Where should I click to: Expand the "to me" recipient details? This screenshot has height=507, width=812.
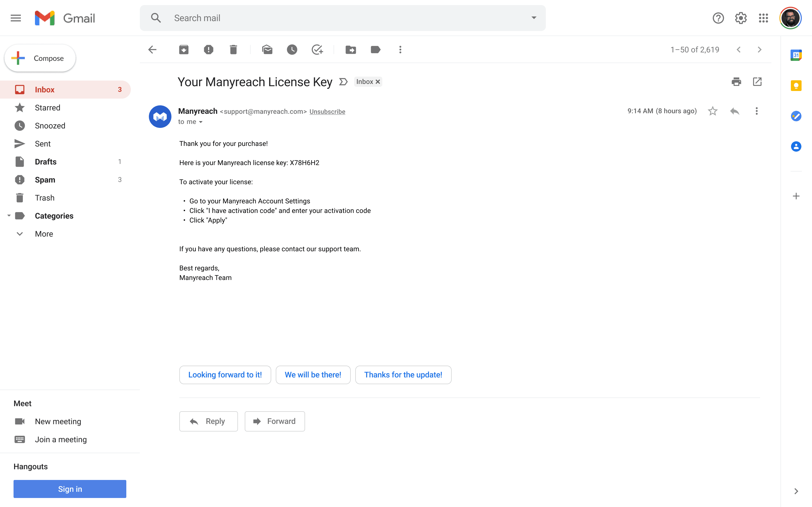point(201,122)
